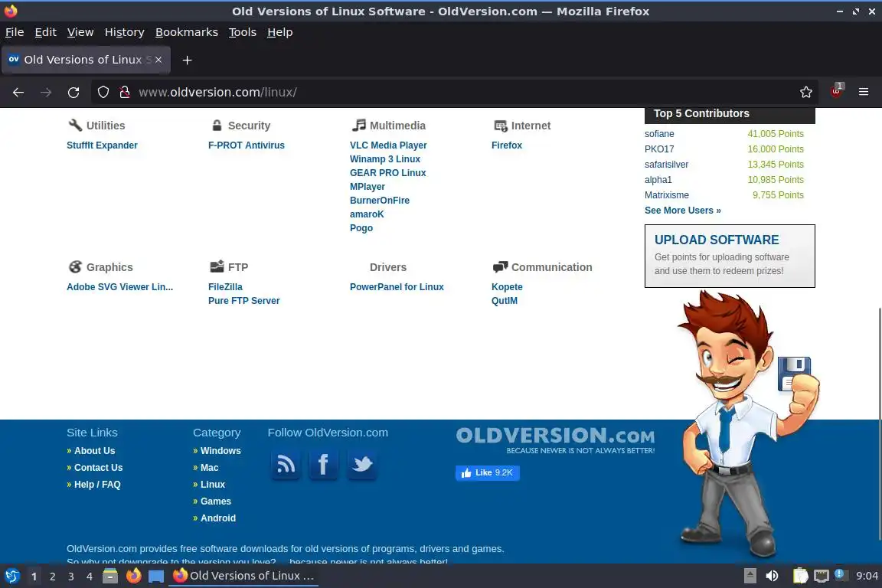Click the page vertical scrollbar thumb
The width and height of the screenshot is (882, 588).
pyautogui.click(x=879, y=423)
